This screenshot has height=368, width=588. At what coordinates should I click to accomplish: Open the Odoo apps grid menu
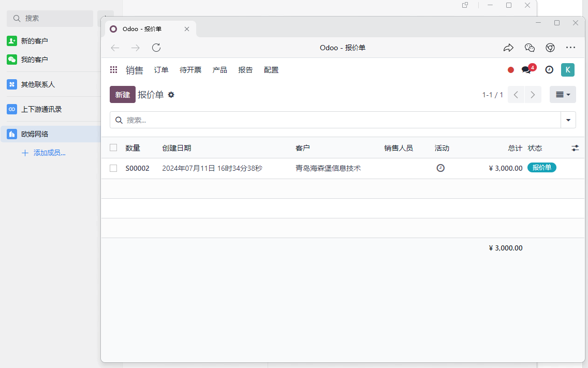point(114,70)
